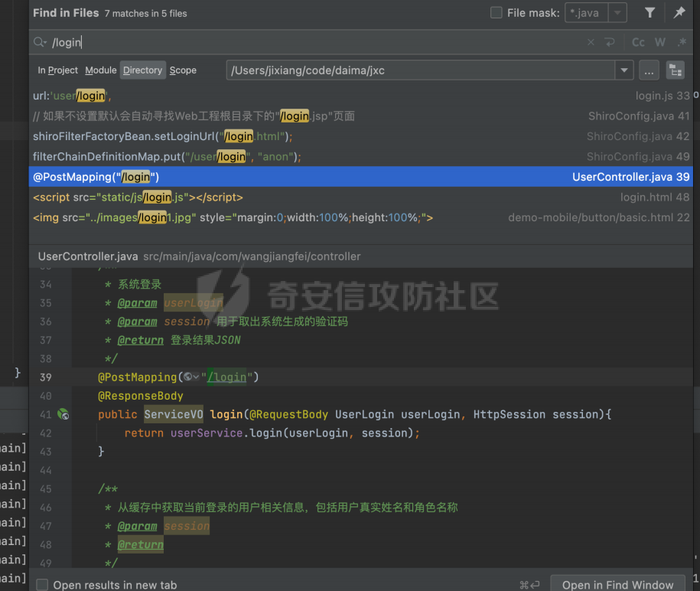Click the @param userLogin tag on line 35
Viewport: 700px width, 591px height.
pyautogui.click(x=137, y=303)
